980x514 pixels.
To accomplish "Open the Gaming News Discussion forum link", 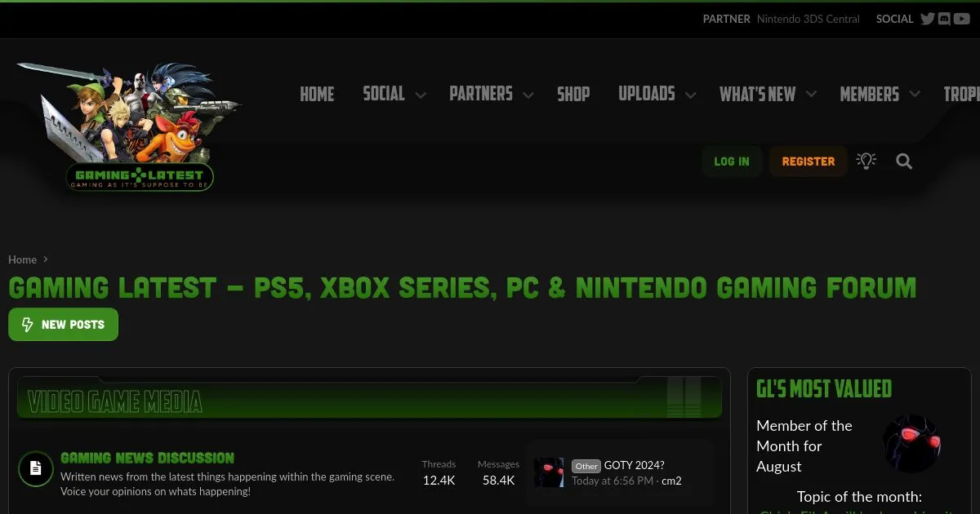I will 147,458.
